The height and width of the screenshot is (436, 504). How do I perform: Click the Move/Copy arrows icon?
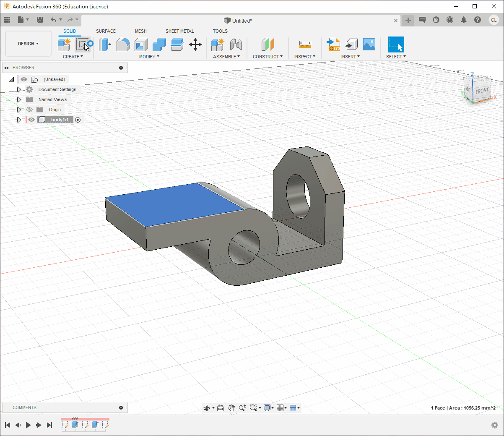click(195, 44)
